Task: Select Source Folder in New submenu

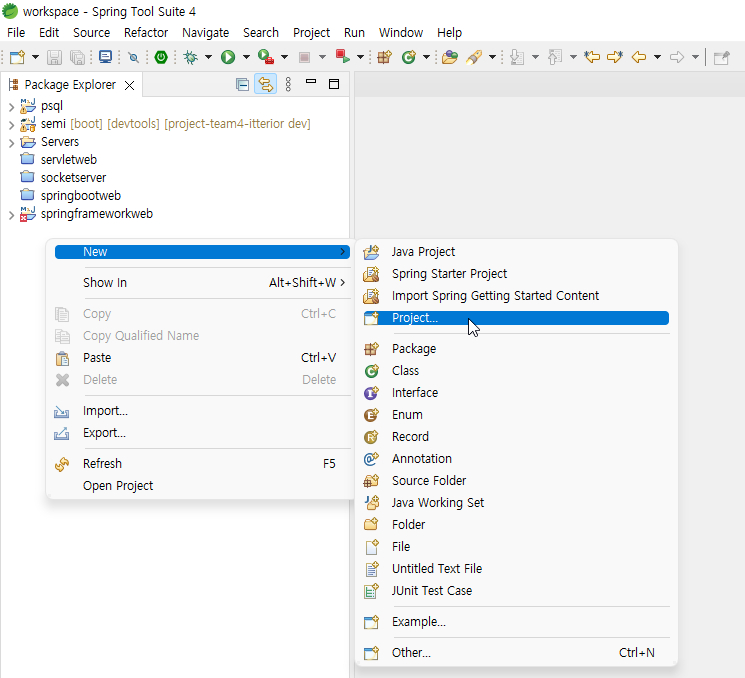Action: (516, 481)
